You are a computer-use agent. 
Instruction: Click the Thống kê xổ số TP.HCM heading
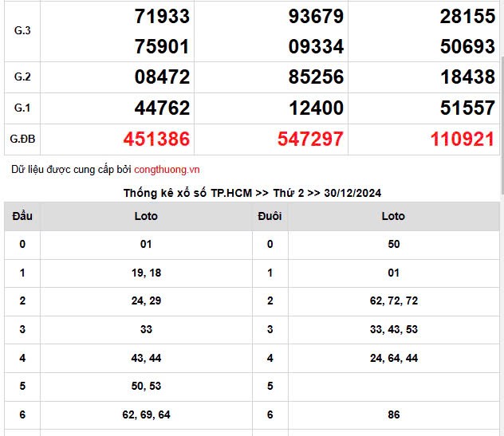tap(252, 193)
